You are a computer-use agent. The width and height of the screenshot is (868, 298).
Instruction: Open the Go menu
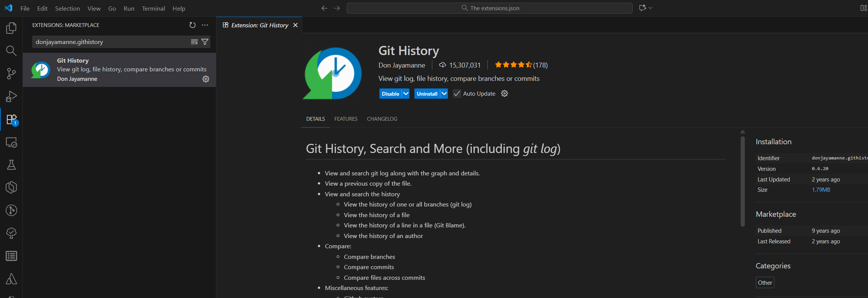112,8
